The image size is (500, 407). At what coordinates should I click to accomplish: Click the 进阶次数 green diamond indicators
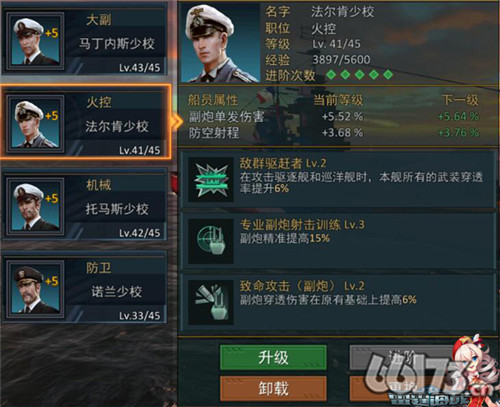(359, 74)
